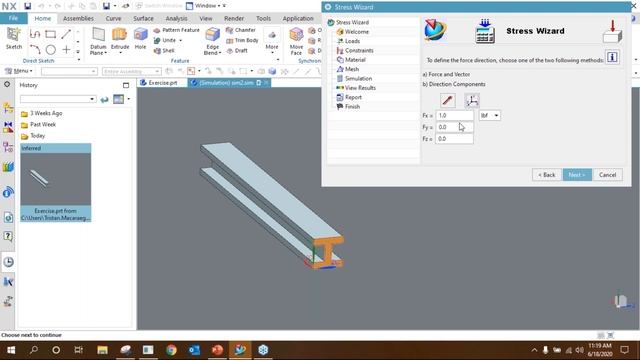
Task: Click the Trim Body tool
Action: (242, 40)
